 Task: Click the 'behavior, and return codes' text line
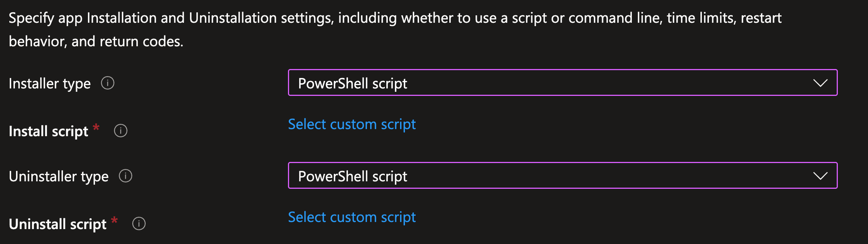click(96, 41)
